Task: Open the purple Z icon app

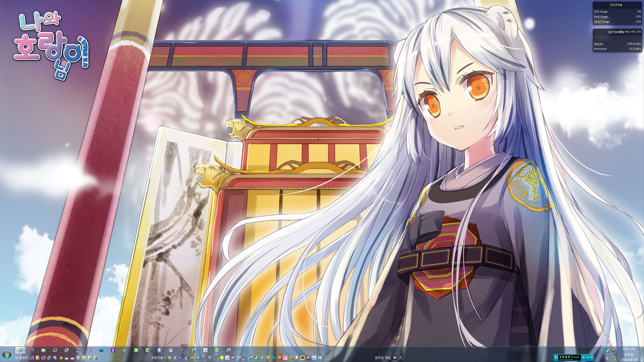Action: [113, 350]
